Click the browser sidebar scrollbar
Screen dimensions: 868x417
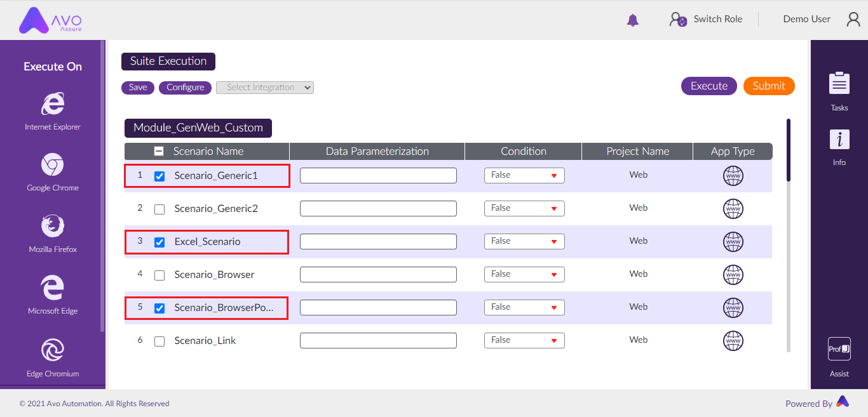(103, 185)
